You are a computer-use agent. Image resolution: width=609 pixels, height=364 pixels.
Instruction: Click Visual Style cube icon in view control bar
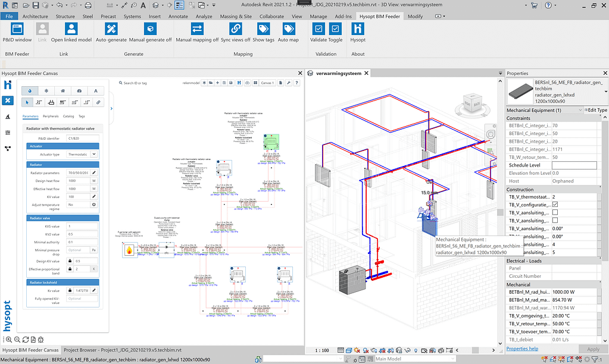tap(348, 350)
